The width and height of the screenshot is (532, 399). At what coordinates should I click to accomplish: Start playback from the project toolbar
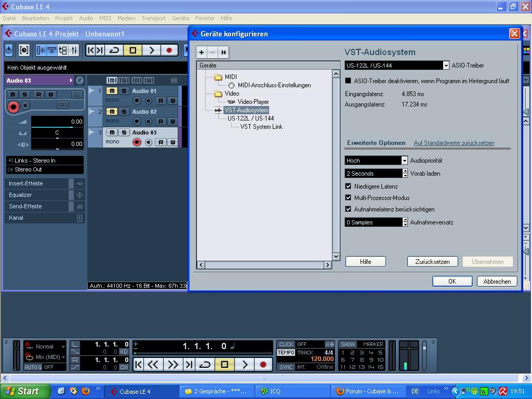tap(151, 50)
